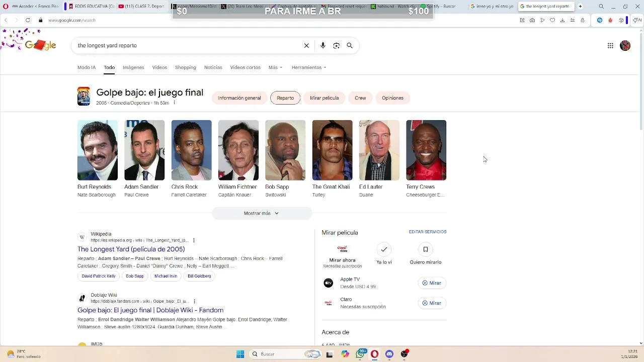The width and height of the screenshot is (644, 362).
Task: Go to Google homepage via the logo
Action: [40, 45]
